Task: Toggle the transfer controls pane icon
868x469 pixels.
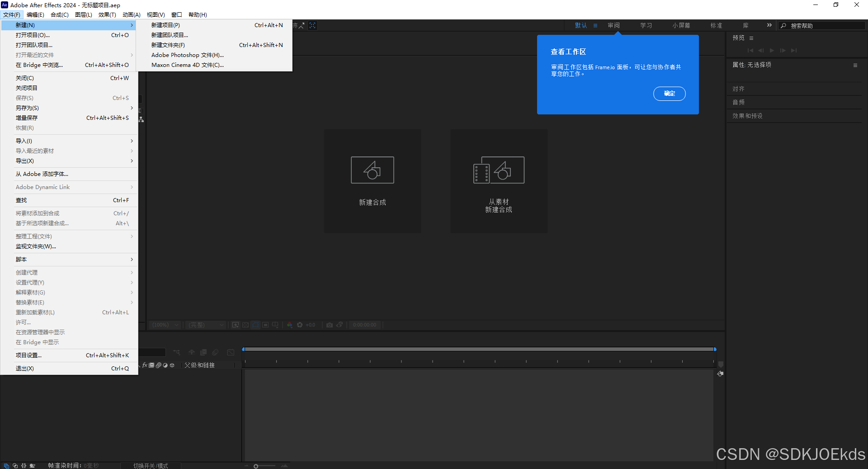Action: tap(15, 466)
